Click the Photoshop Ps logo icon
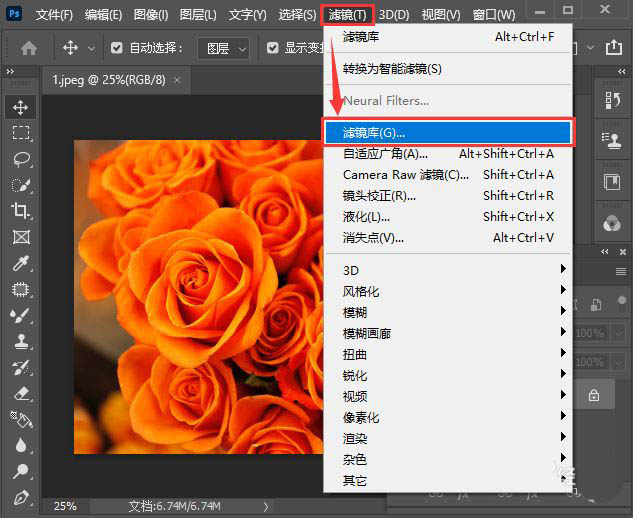 14,14
